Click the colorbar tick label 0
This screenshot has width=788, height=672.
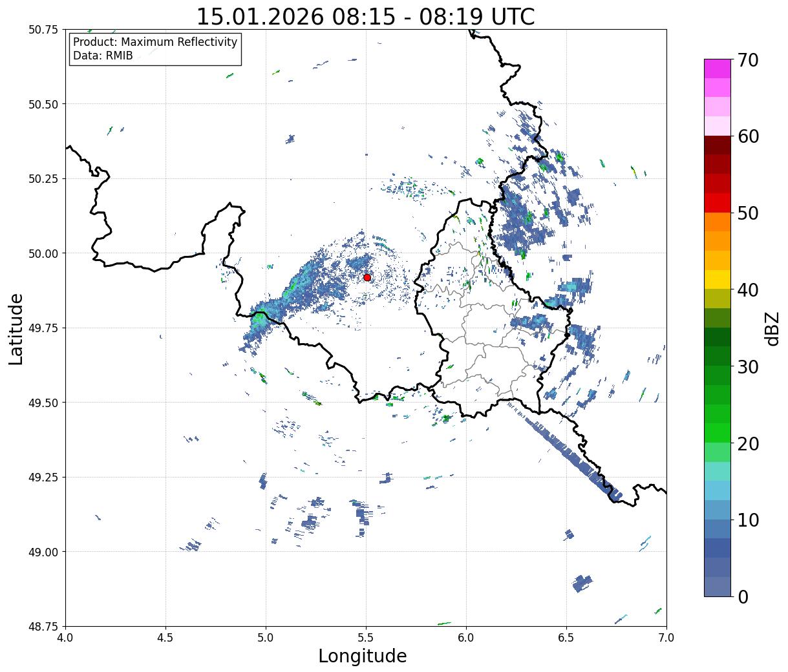(742, 596)
